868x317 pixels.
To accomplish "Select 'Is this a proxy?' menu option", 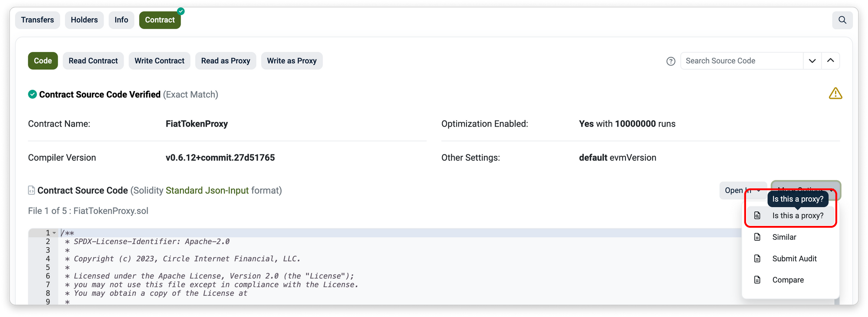I will (797, 216).
